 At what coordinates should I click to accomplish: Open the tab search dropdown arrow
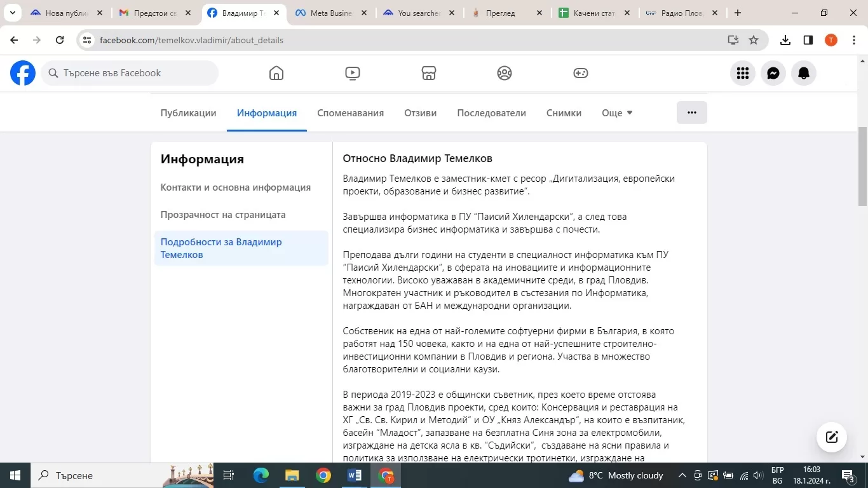pyautogui.click(x=12, y=13)
